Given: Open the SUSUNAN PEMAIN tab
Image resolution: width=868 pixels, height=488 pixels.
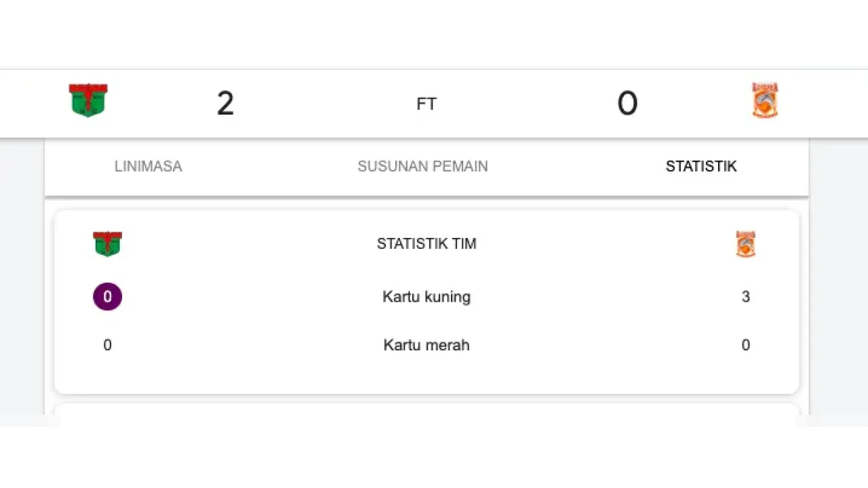Looking at the screenshot, I should 422,166.
